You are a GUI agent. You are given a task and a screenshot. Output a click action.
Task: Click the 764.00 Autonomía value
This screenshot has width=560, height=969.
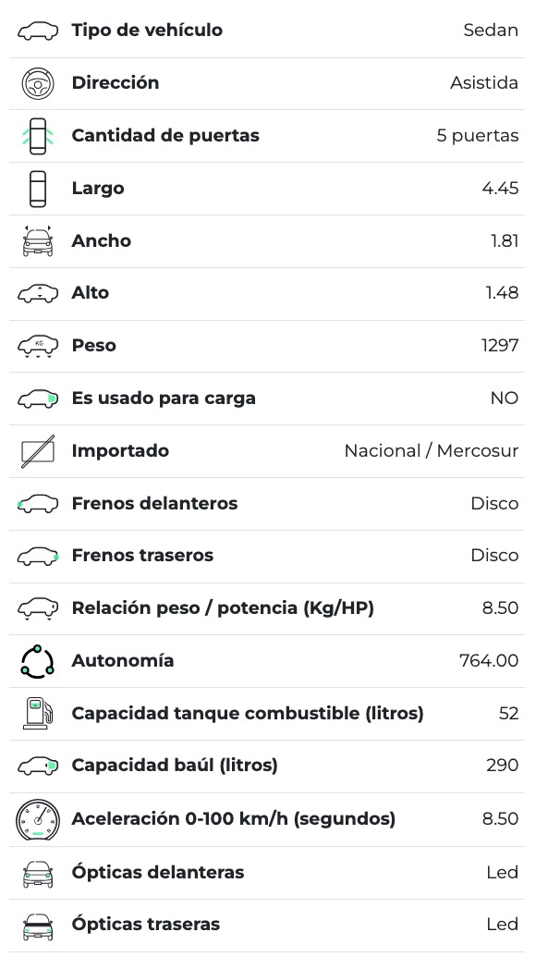pyautogui.click(x=489, y=661)
